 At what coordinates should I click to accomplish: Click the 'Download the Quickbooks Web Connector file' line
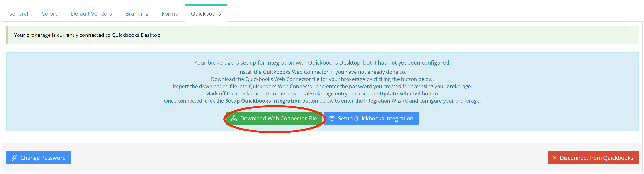coord(322,79)
